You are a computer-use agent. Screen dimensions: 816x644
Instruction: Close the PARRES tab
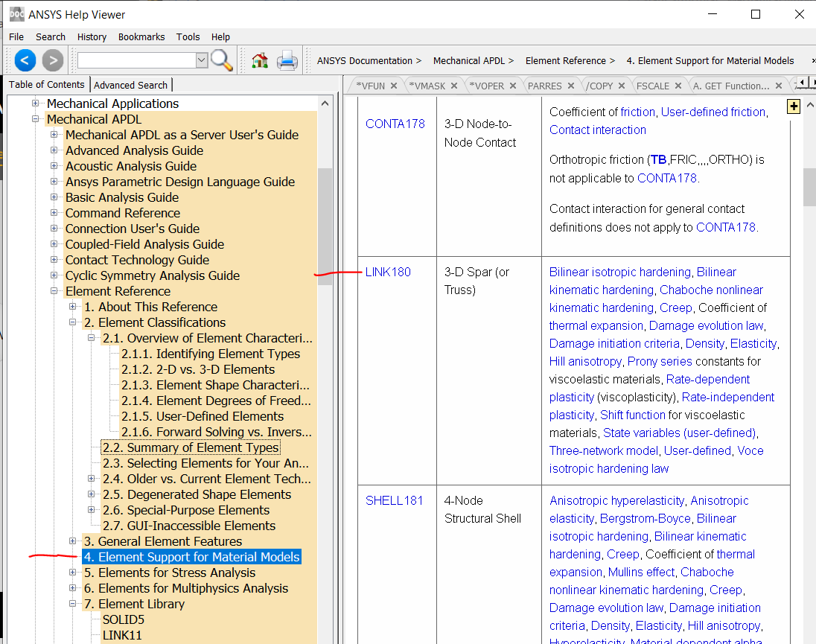571,86
